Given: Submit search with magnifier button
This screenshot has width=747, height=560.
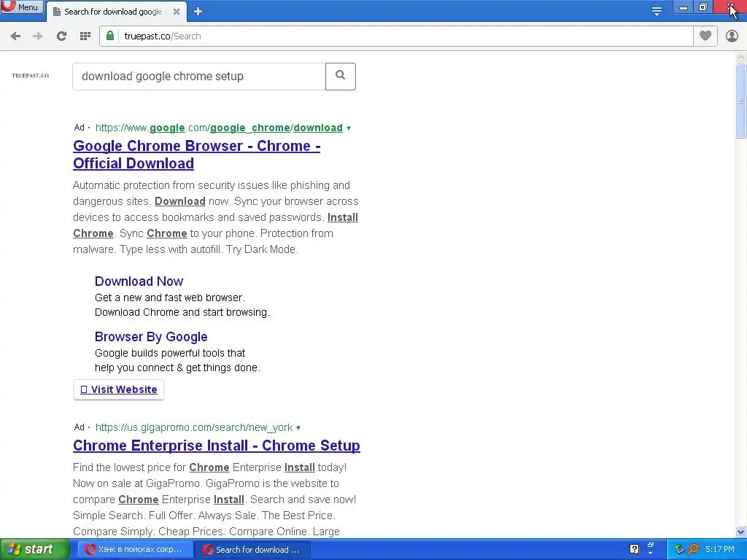Looking at the screenshot, I should [340, 76].
